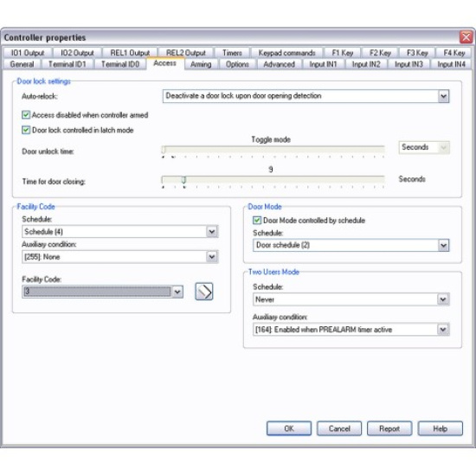Close the Controller properties dialog
476x476 pixels.
click(x=466, y=37)
